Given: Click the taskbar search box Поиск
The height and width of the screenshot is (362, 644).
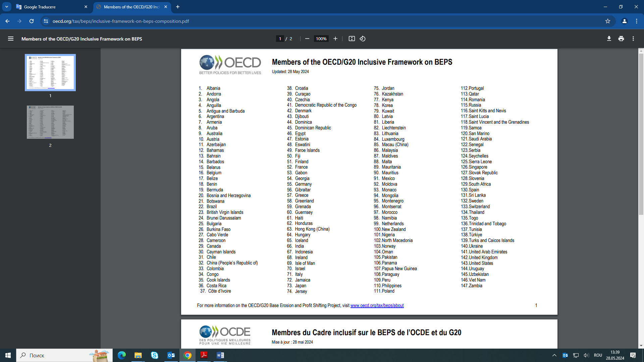Looking at the screenshot, I should pyautogui.click(x=64, y=355).
